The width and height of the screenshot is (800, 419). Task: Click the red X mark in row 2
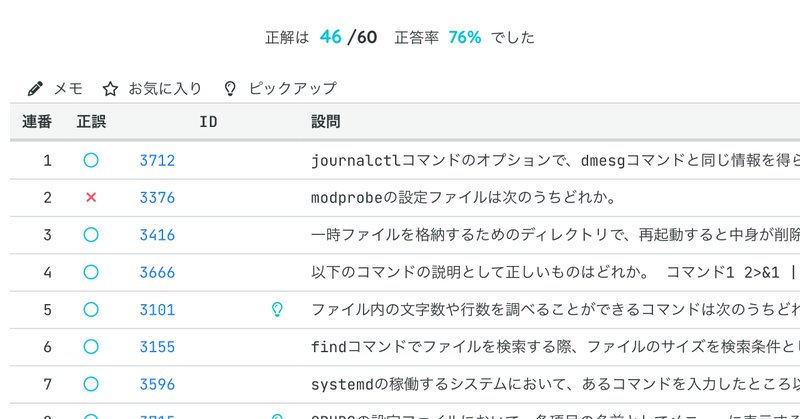[91, 198]
